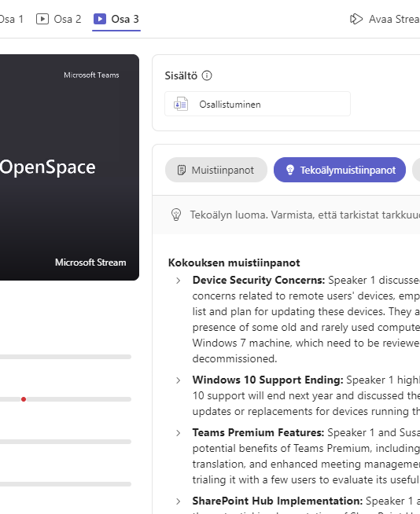Expand the Device Security Concerns note

179,281
